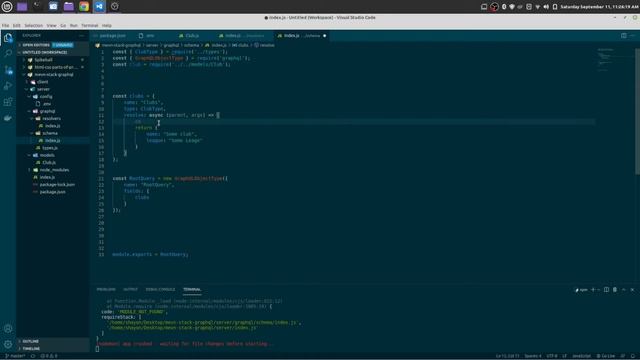
Task: Close the terminal panel
Action: [632, 289]
